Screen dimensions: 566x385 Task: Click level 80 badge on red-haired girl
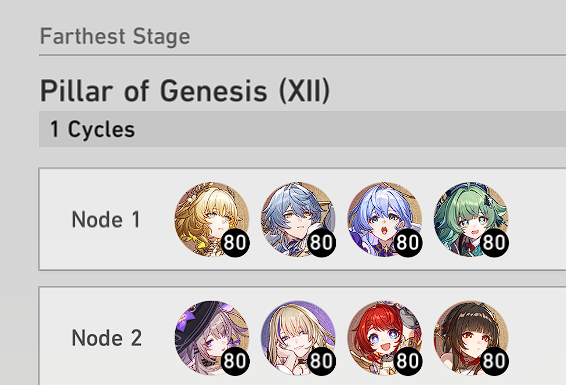click(408, 361)
